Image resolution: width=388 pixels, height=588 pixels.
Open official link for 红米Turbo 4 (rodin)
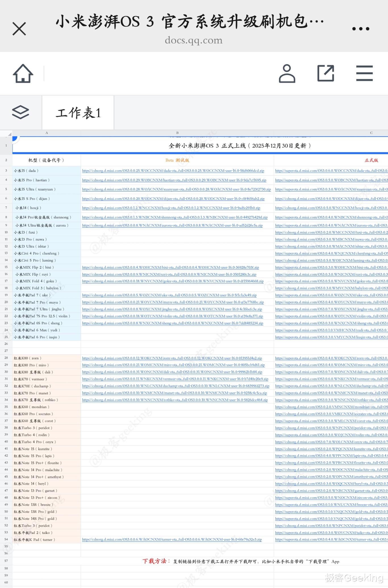331,435
